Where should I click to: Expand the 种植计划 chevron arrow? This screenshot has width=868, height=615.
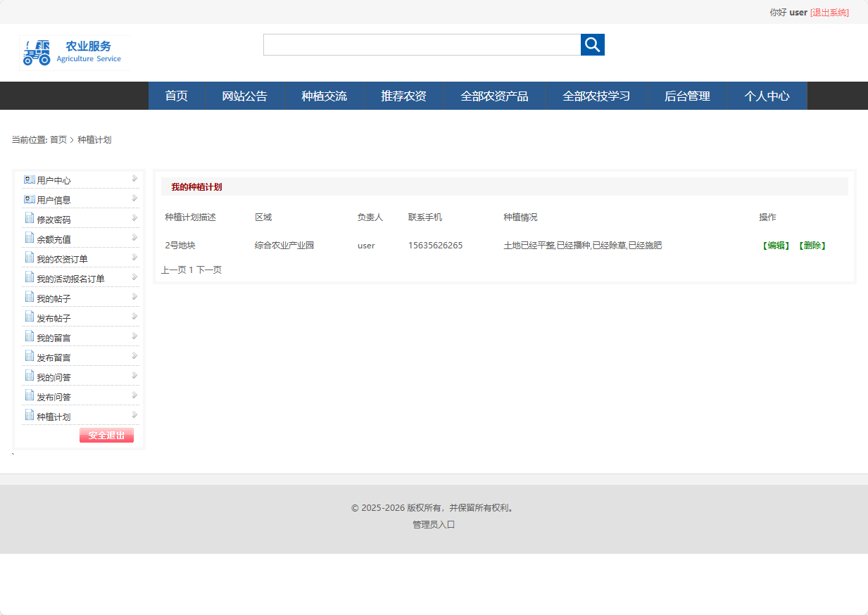pos(134,416)
